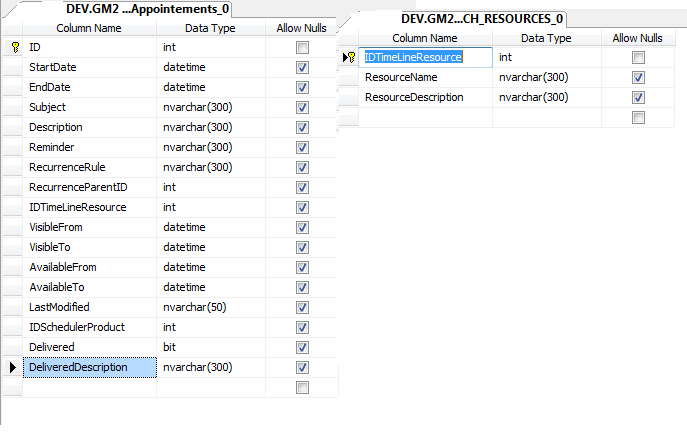
Task: Select the VisibleFrom column name cell
Action: click(x=90, y=227)
